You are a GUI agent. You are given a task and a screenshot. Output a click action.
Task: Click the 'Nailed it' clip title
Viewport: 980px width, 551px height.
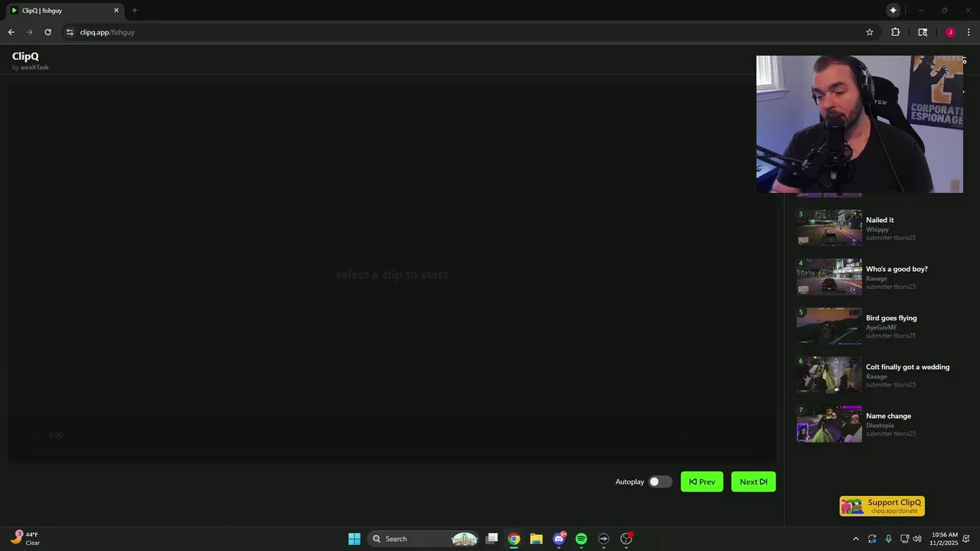(x=880, y=220)
